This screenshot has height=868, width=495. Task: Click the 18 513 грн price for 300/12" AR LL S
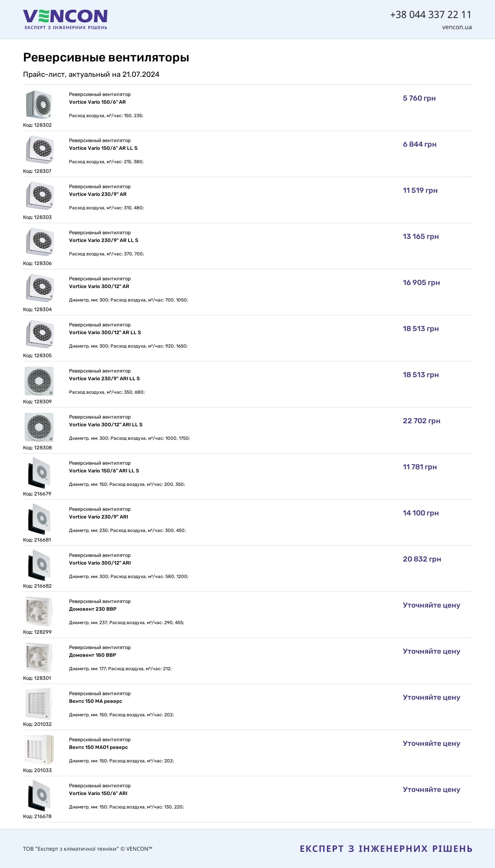coord(421,329)
